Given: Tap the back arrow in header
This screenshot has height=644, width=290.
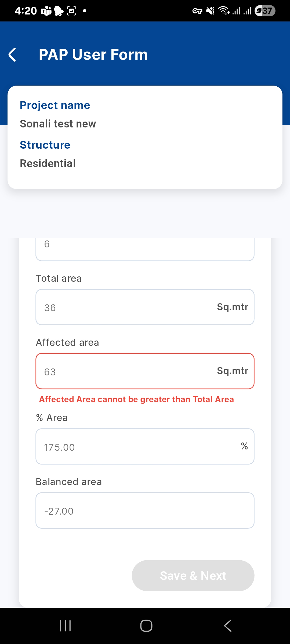Looking at the screenshot, I should pyautogui.click(x=12, y=55).
